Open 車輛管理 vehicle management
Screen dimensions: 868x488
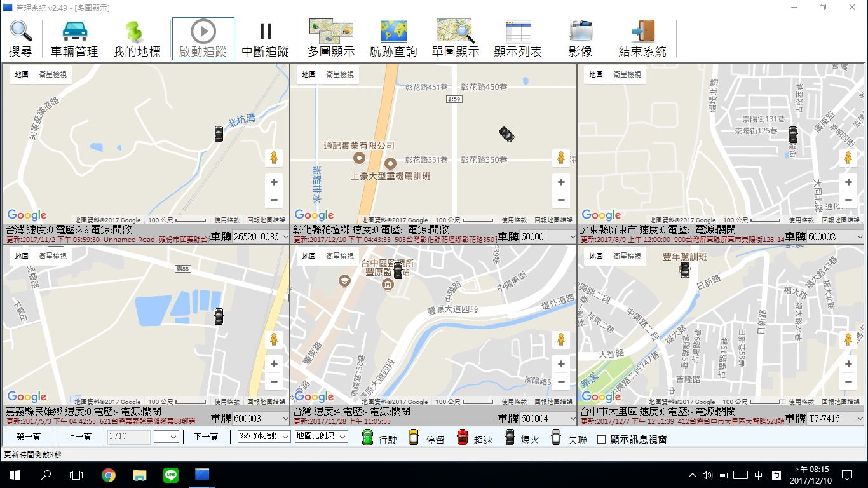[74, 38]
